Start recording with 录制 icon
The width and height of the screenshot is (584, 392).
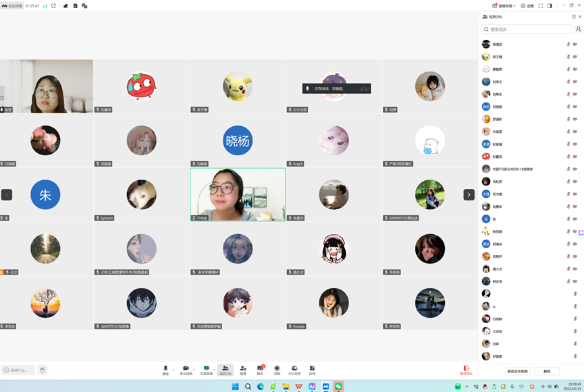coord(277,370)
